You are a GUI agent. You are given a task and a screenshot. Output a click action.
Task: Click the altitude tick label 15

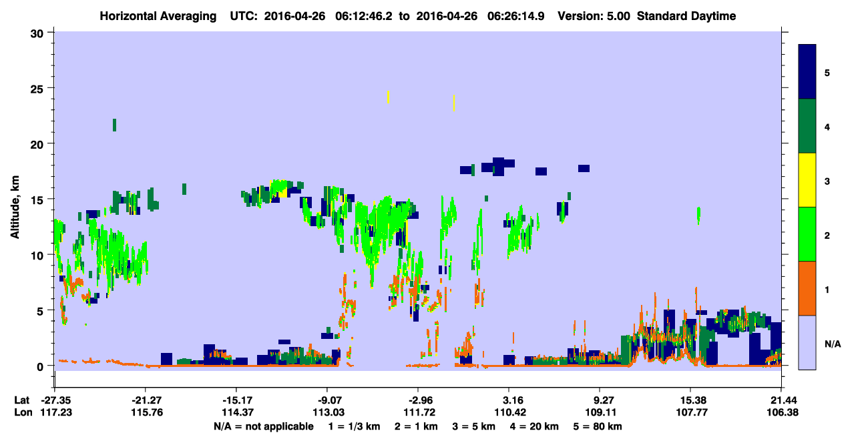pyautogui.click(x=38, y=199)
